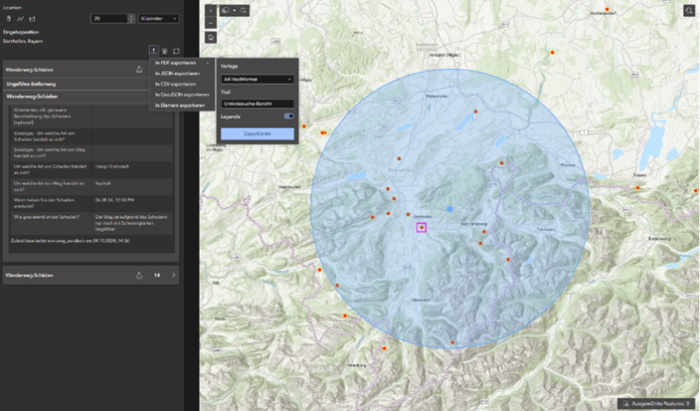
Task: Click the Sonthofen, Bayern input location text
Action: tap(23, 41)
